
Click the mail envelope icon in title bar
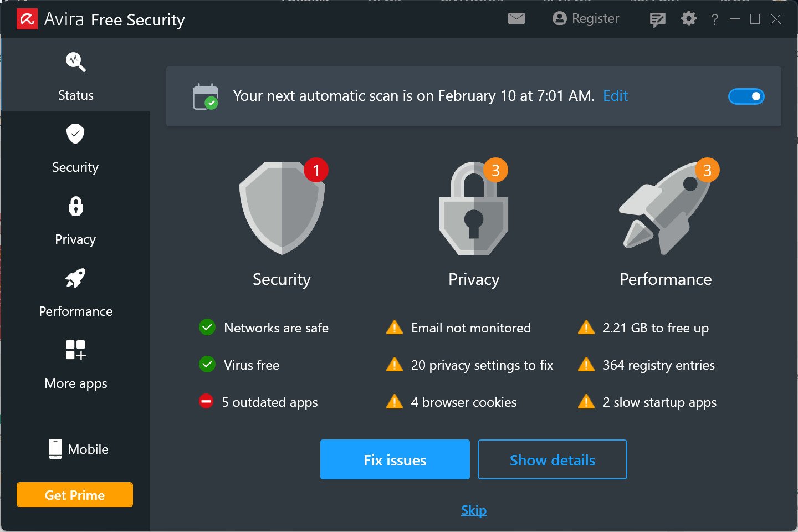pyautogui.click(x=516, y=19)
